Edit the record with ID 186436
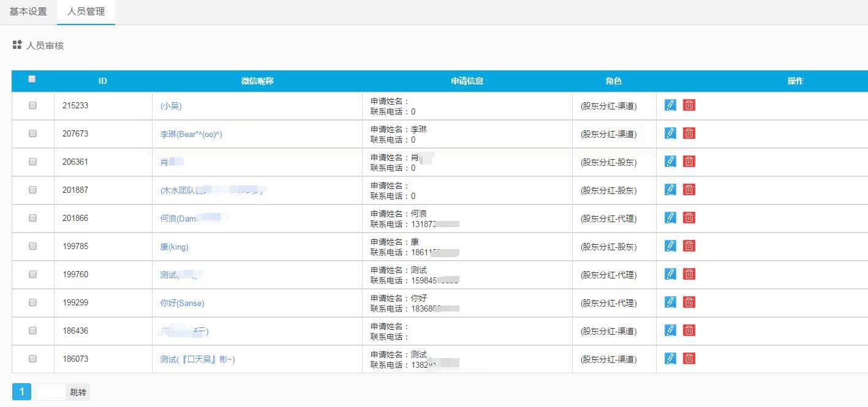This screenshot has width=868, height=407. click(x=670, y=330)
